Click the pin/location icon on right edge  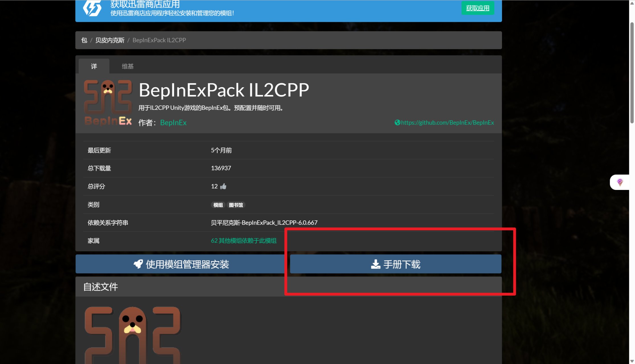(x=620, y=182)
